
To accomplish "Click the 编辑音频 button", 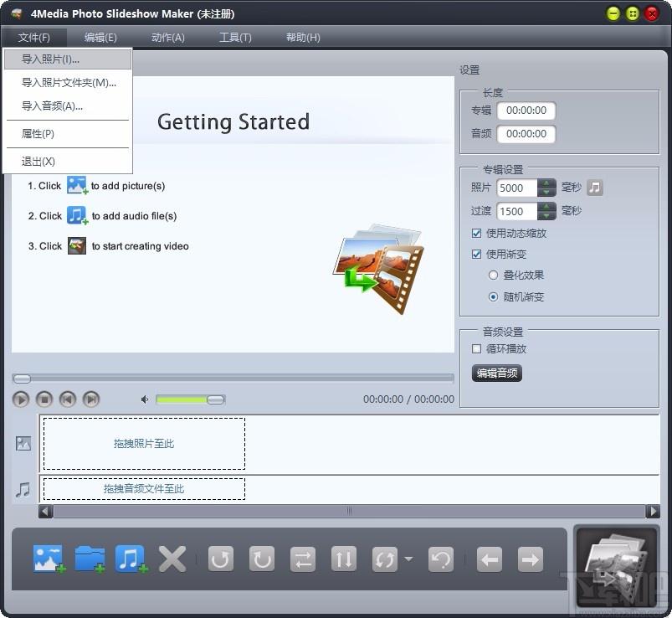I will pyautogui.click(x=497, y=373).
